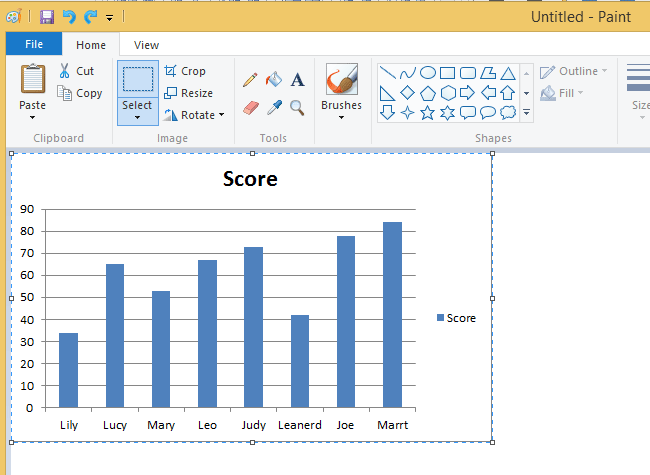Click the Undo arrow icon
The width and height of the screenshot is (650, 475).
pos(69,17)
